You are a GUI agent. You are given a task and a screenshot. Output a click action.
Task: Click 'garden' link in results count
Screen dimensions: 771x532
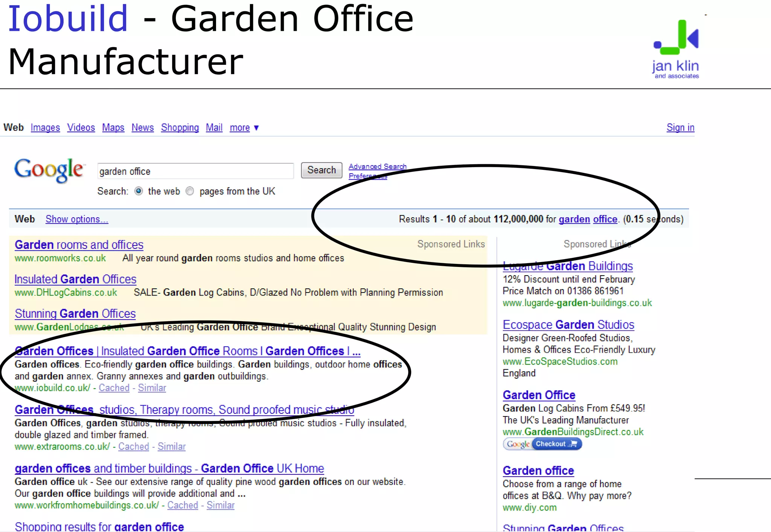(574, 219)
